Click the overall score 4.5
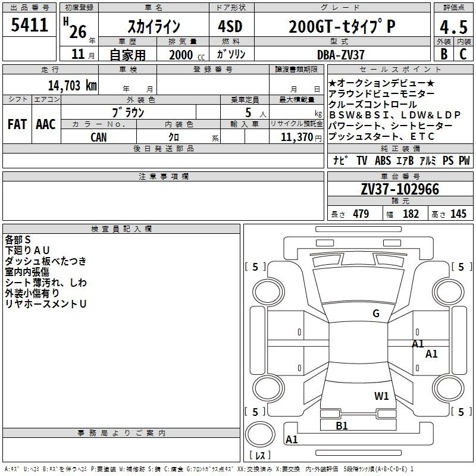 coord(453,27)
